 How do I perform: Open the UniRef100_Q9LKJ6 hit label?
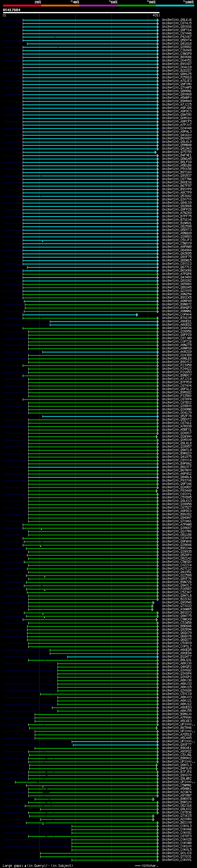(x=177, y=20)
